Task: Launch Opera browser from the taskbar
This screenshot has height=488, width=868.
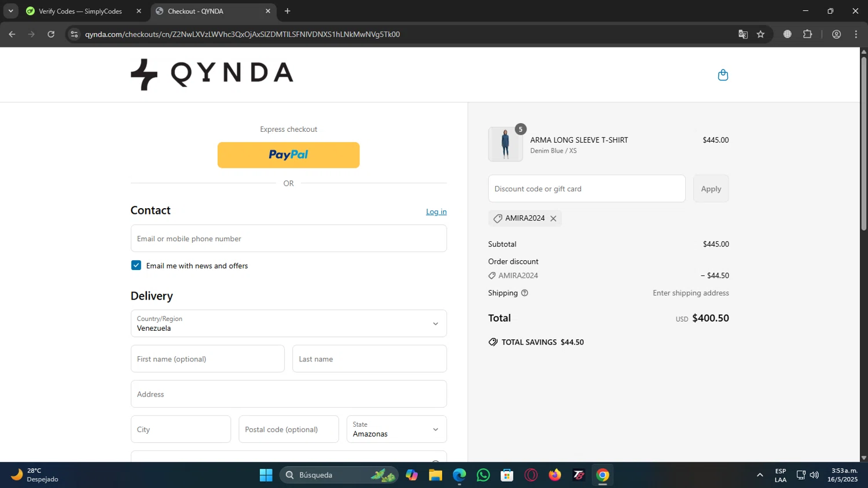Action: click(531, 475)
